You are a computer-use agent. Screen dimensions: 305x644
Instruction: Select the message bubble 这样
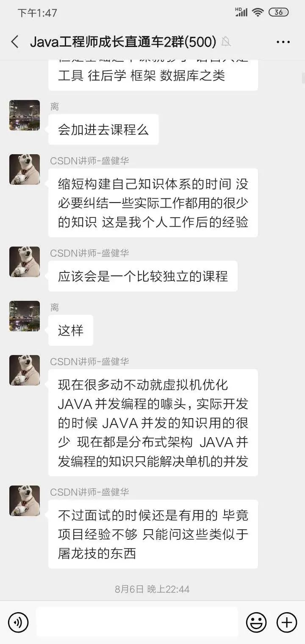coord(71,330)
